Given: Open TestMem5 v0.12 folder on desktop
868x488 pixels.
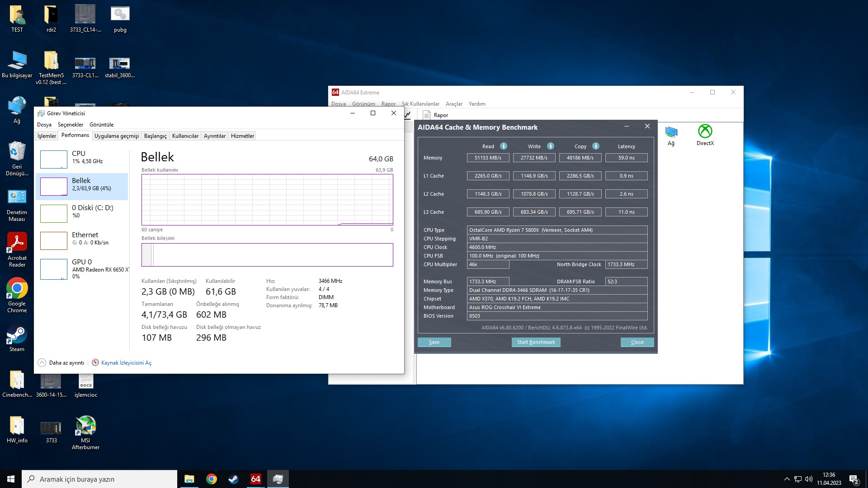Looking at the screenshot, I should pyautogui.click(x=51, y=68).
